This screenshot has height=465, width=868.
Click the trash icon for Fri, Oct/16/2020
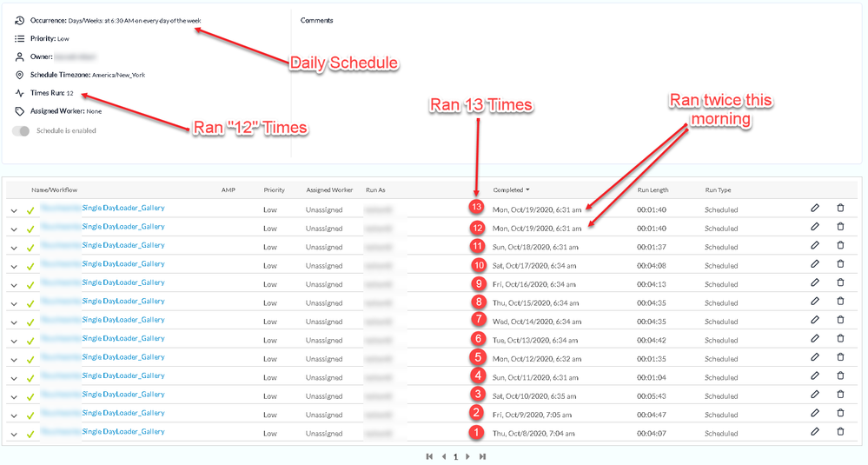[840, 282]
